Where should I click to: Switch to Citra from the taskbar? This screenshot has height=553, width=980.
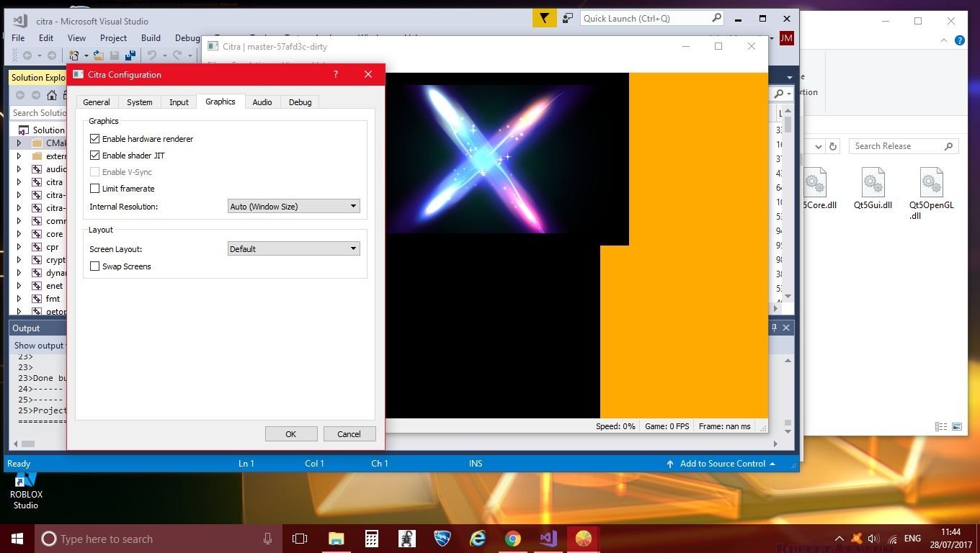pos(584,539)
